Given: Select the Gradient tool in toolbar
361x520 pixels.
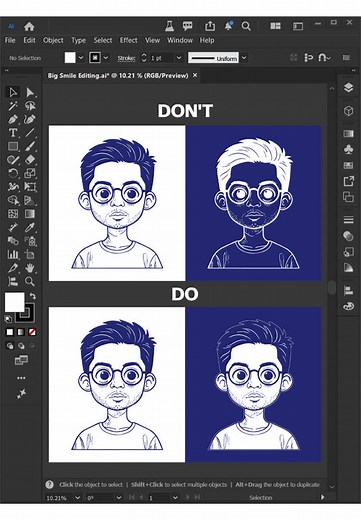Looking at the screenshot, I should [30, 214].
